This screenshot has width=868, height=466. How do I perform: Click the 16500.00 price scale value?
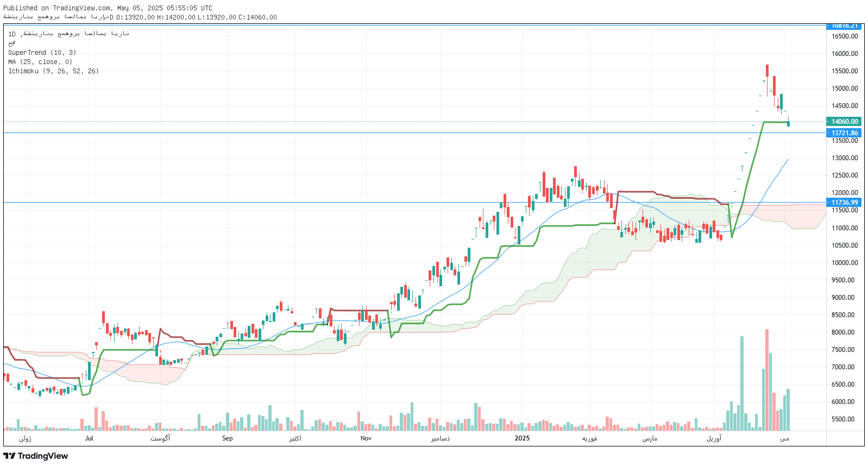point(845,36)
